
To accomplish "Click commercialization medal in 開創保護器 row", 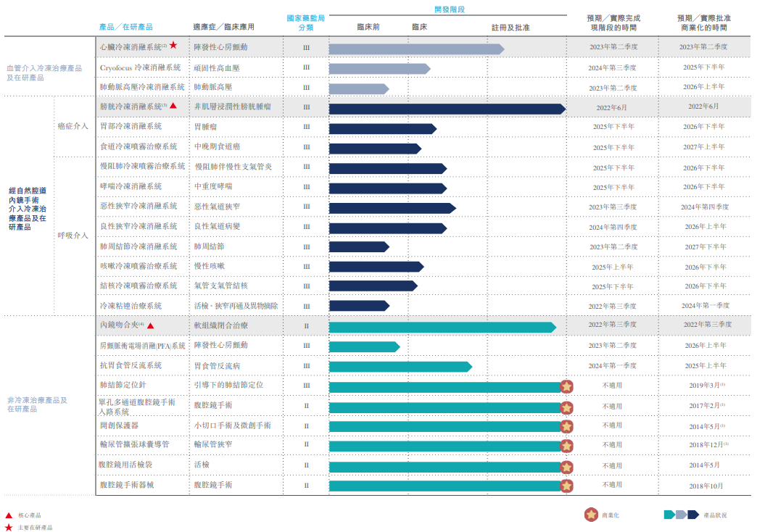I will pyautogui.click(x=566, y=427).
